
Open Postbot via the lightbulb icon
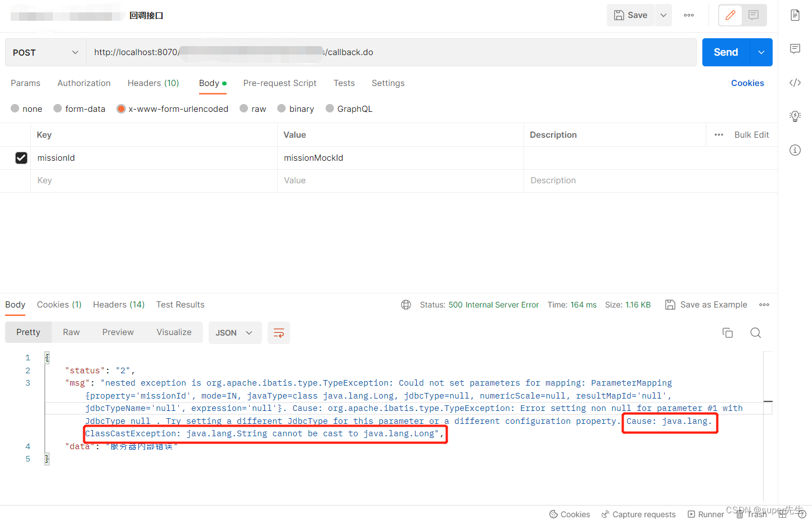pyautogui.click(x=795, y=116)
